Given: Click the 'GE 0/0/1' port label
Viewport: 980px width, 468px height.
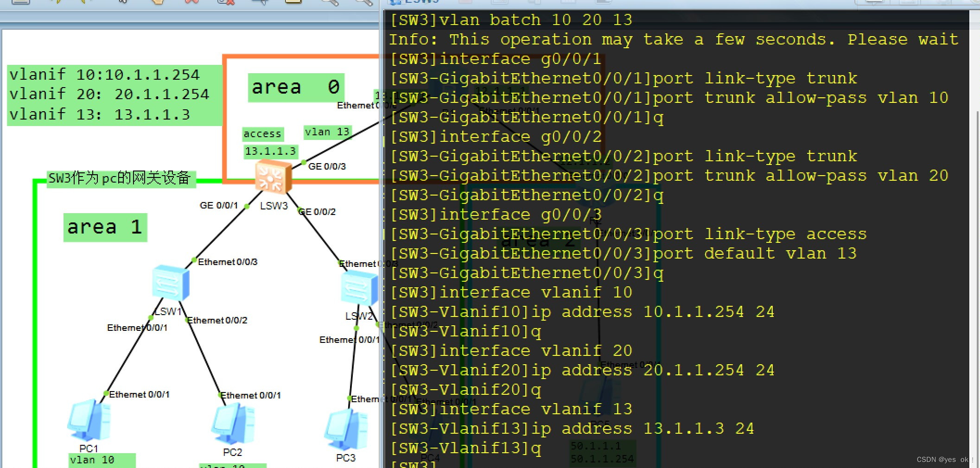Looking at the screenshot, I should click(219, 205).
